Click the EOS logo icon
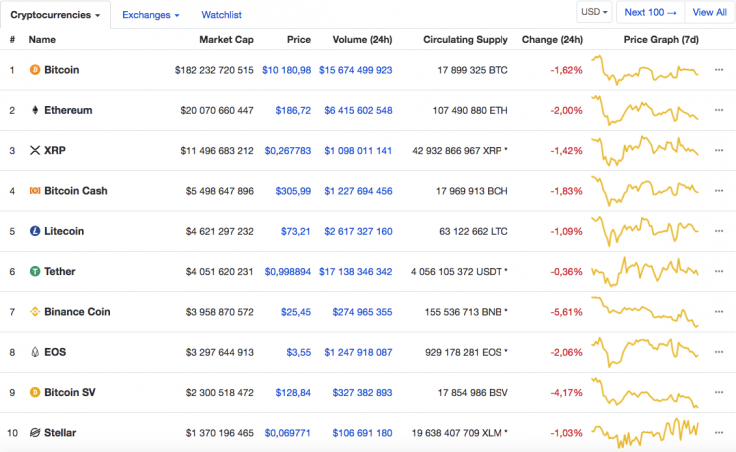Viewport: 736px width, 452px height. (x=35, y=352)
